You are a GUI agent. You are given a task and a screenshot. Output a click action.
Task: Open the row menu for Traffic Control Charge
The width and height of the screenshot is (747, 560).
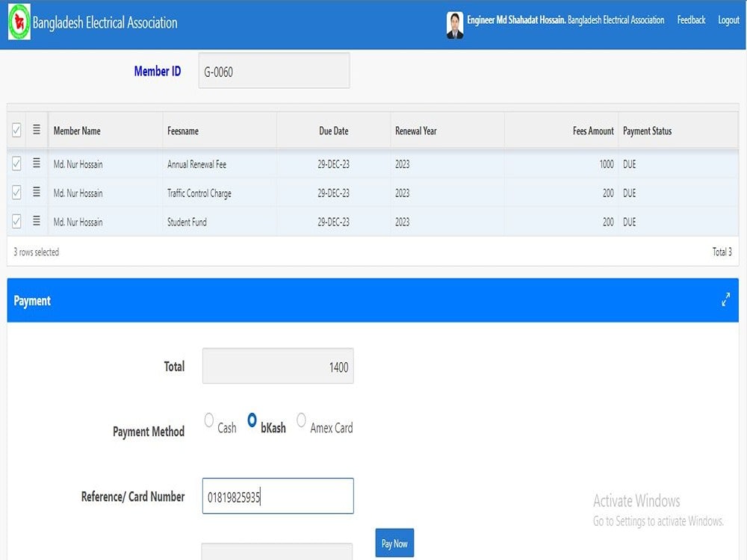tap(36, 193)
